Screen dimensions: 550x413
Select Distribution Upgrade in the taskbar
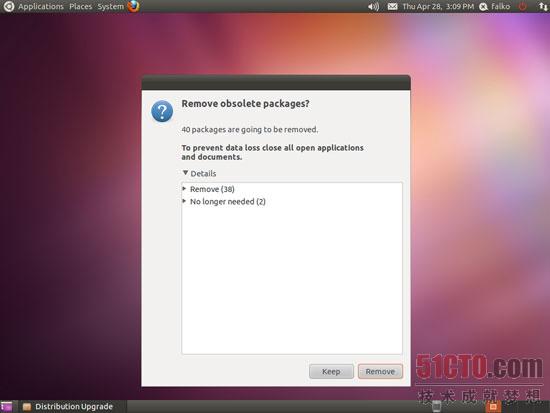click(68, 407)
